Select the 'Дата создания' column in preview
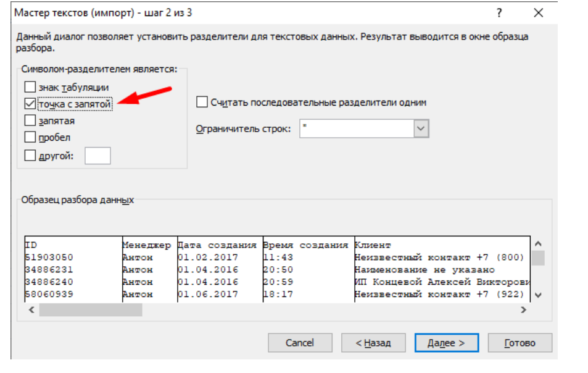Image resolution: width=588 pixels, height=373 pixels. (x=218, y=245)
